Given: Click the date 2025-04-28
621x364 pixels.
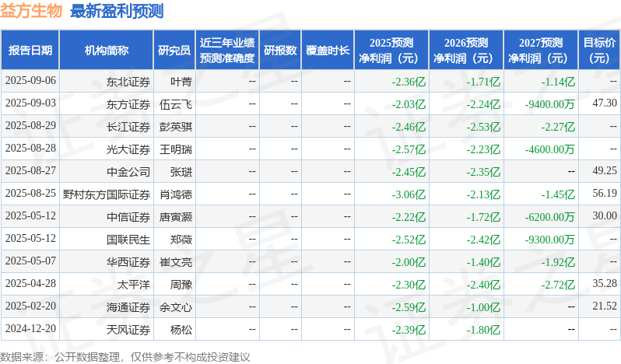Looking at the screenshot, I should 30,284.
